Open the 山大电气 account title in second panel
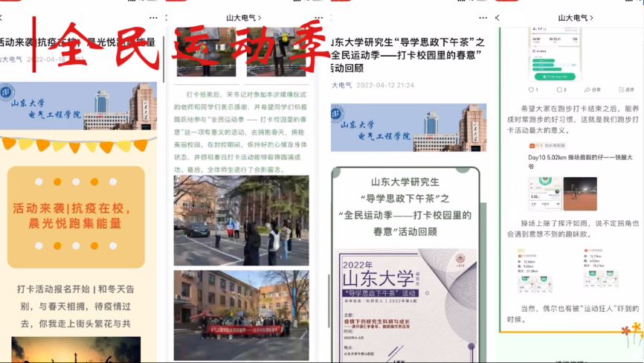 point(243,17)
